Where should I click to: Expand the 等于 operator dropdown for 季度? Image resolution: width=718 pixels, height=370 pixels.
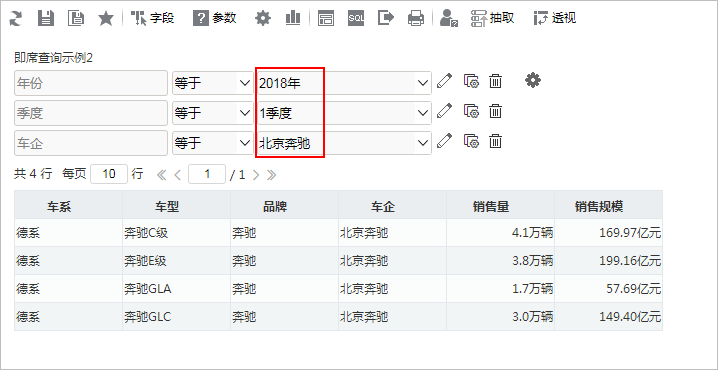(x=212, y=113)
